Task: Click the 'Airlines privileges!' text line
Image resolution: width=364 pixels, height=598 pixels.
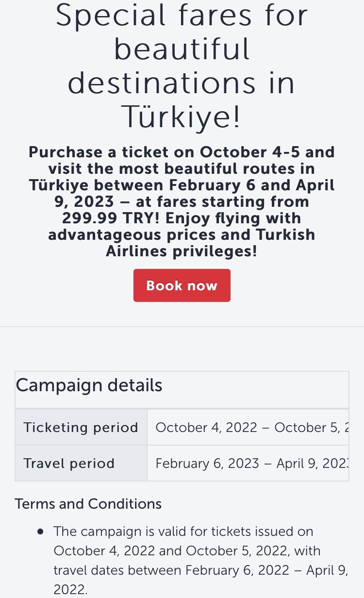Action: click(x=182, y=251)
